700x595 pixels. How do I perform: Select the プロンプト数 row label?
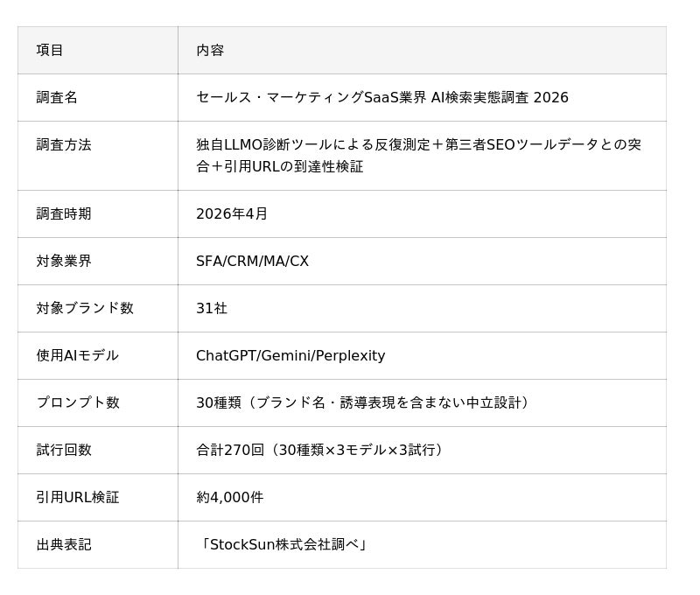tap(78, 402)
